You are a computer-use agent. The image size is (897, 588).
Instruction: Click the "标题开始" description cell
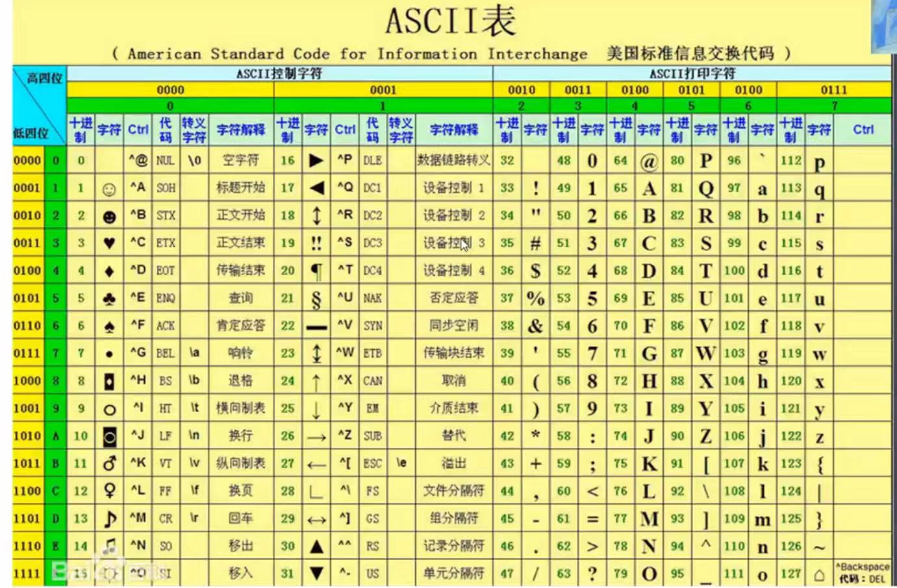point(240,188)
